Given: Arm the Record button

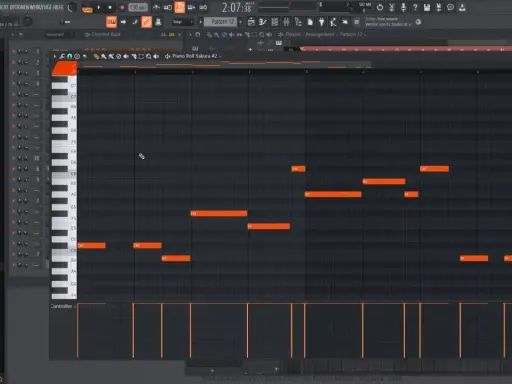Looking at the screenshot, I should pyautogui.click(x=122, y=7).
